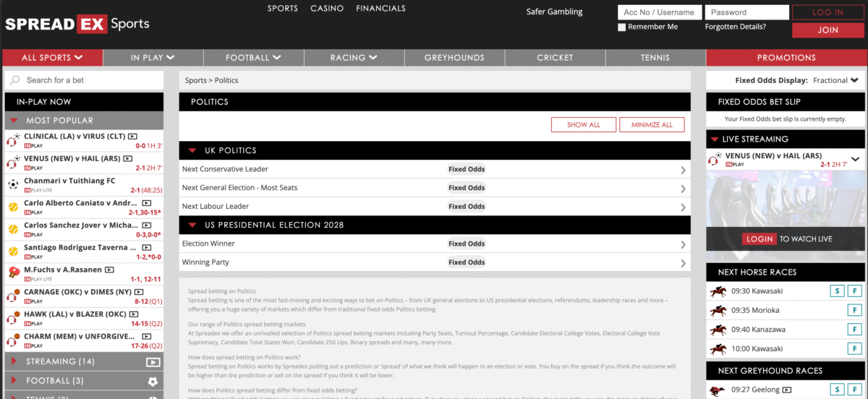The image size is (868, 399).
Task: Click Login to watch live button
Action: 759,239
